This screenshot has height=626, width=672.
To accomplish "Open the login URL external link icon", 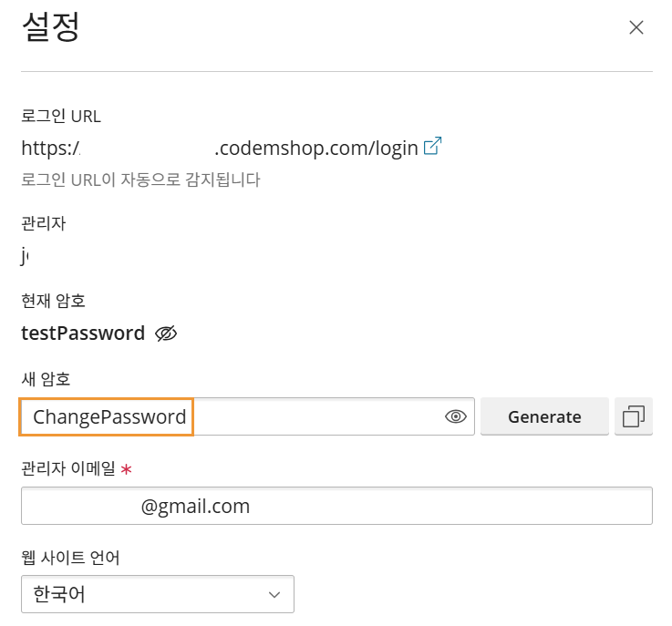I will click(x=433, y=146).
